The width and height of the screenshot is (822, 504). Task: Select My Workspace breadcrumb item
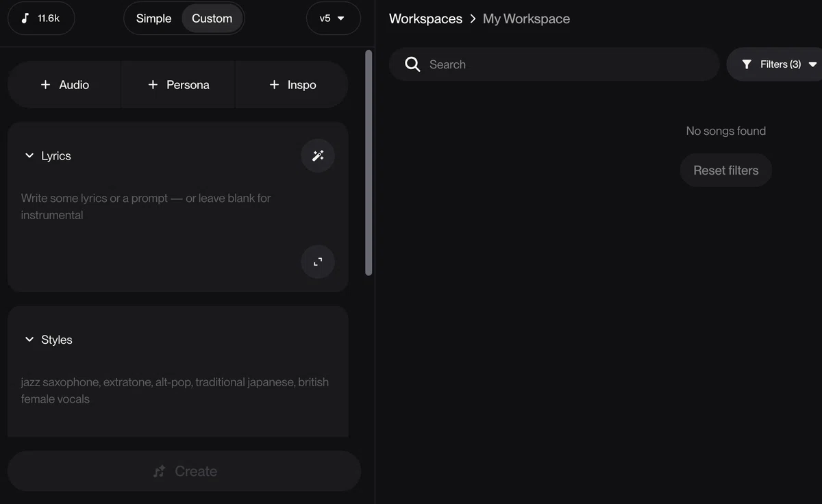pos(526,18)
